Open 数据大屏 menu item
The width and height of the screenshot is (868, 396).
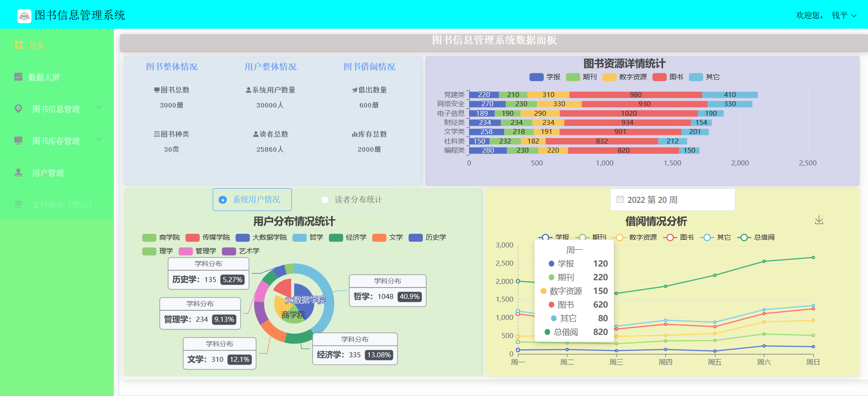point(57,77)
